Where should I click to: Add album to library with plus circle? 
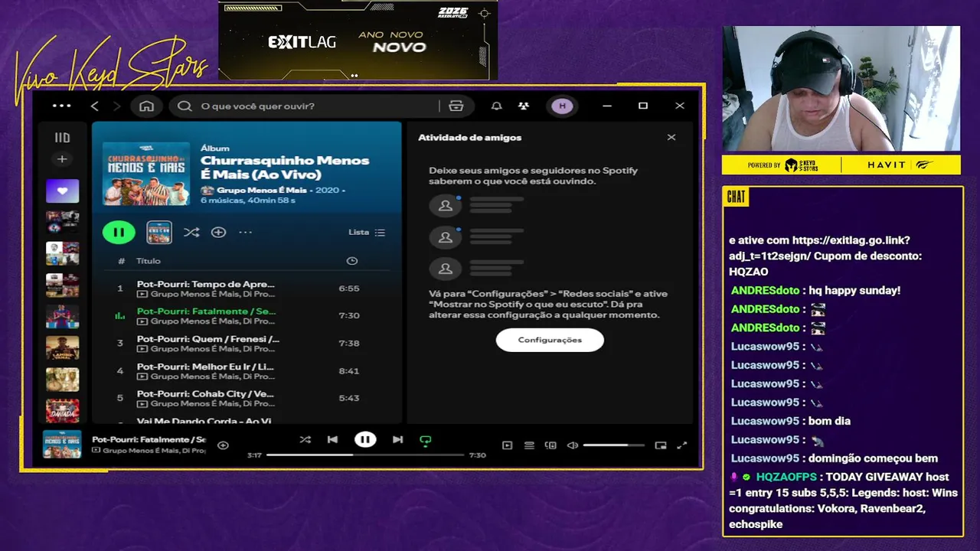click(218, 232)
